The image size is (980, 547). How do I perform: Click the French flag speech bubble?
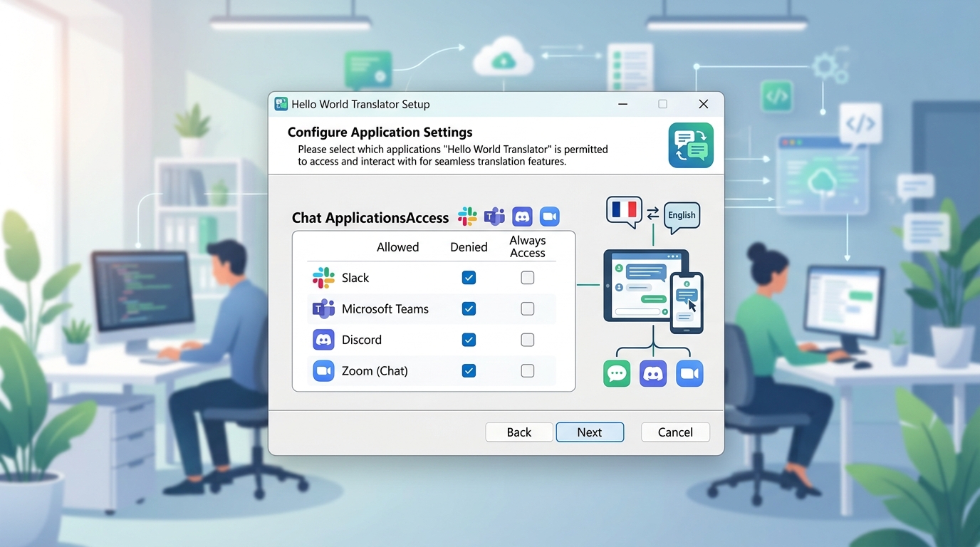pos(624,212)
